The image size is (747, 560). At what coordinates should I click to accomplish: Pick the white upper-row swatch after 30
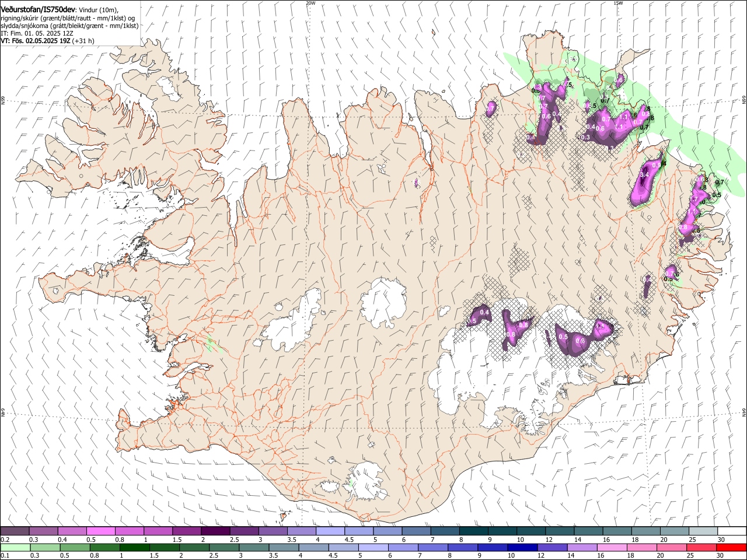click(732, 531)
